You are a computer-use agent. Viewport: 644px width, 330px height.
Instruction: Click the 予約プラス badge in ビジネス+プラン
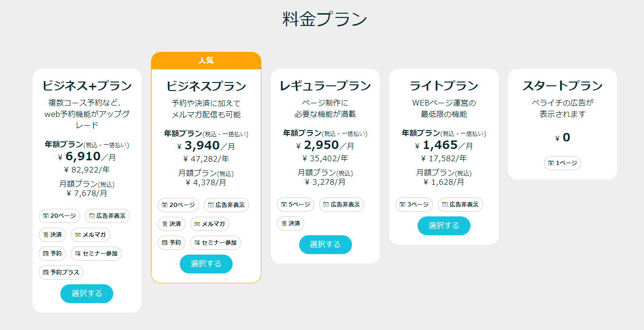click(x=61, y=272)
